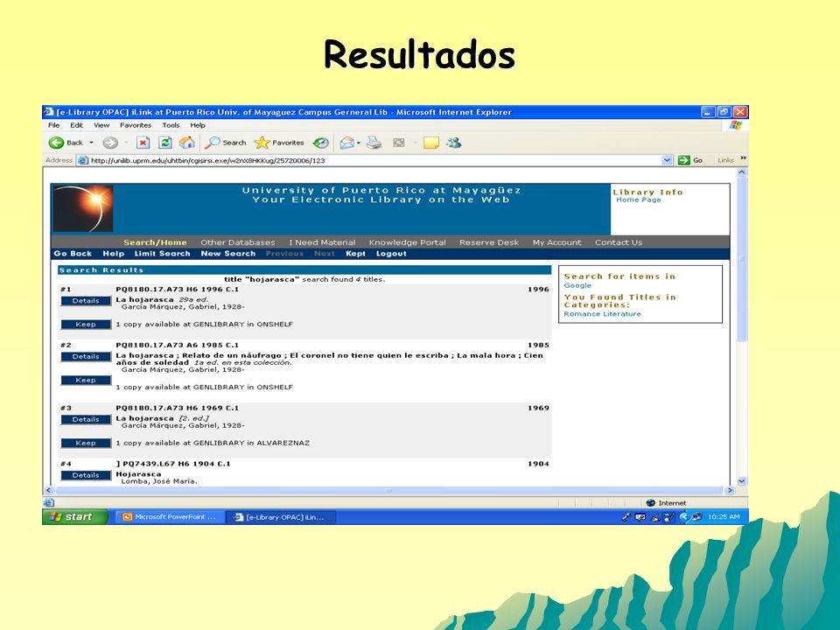Click the Home house icon
Screen dimensions: 840x630
tap(187, 143)
